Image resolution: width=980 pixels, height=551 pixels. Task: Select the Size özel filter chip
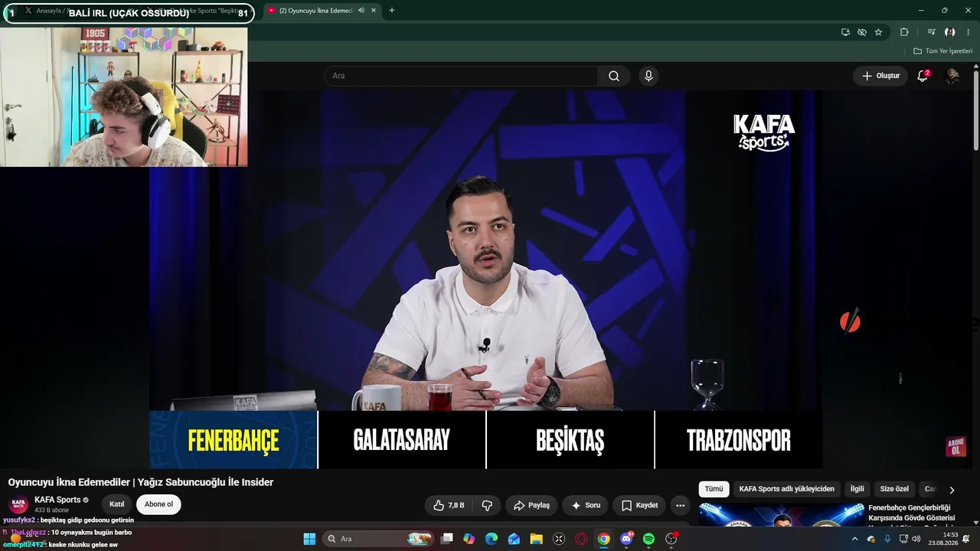(894, 489)
